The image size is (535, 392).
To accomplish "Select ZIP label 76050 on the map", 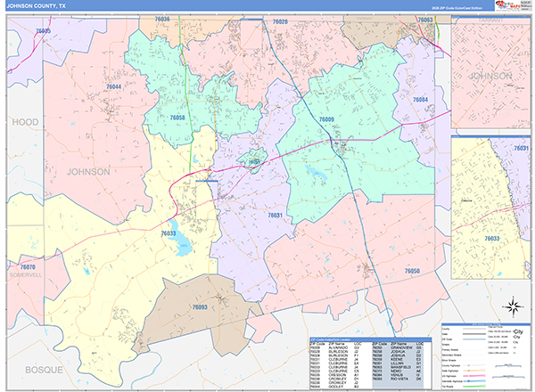I will (x=412, y=271).
